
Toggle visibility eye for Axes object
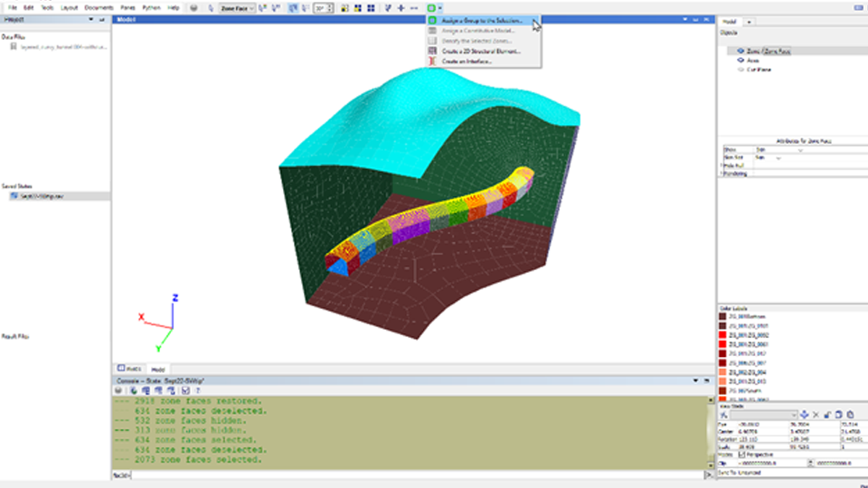pyautogui.click(x=741, y=61)
